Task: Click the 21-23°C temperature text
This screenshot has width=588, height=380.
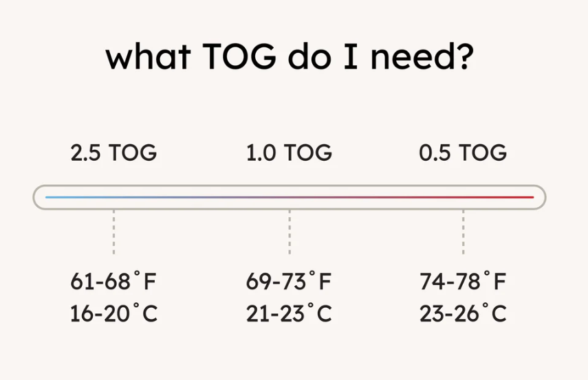Action: pyautogui.click(x=289, y=313)
